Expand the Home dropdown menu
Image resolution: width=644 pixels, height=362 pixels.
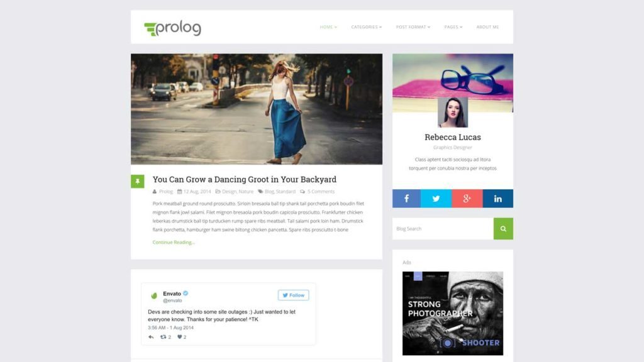coord(328,27)
